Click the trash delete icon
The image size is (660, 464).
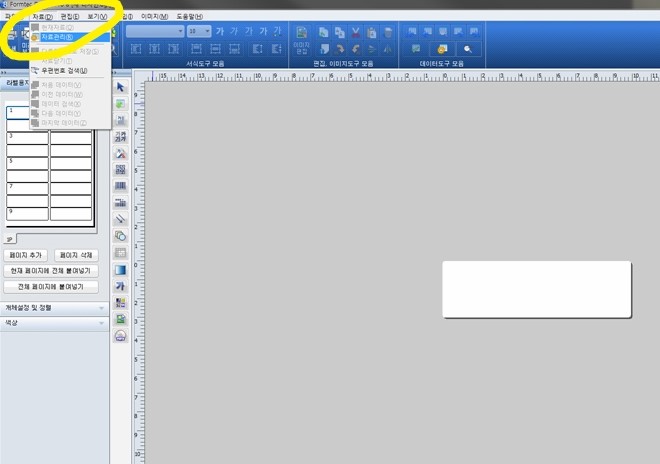388,32
